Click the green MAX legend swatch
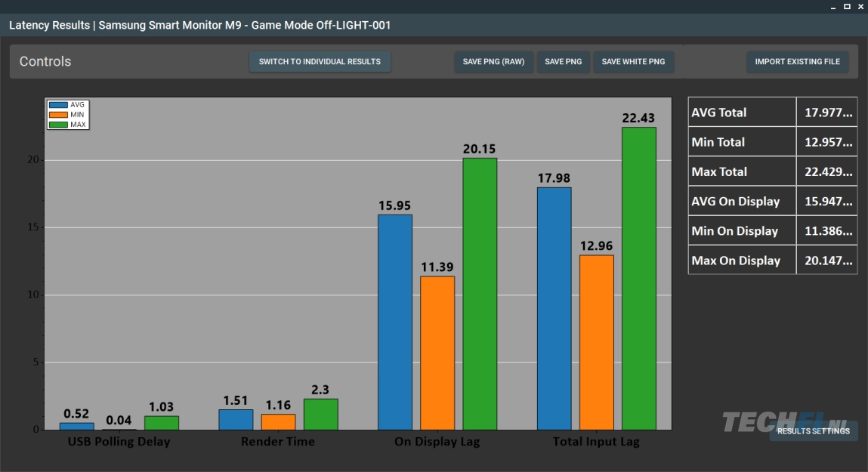 click(x=58, y=125)
